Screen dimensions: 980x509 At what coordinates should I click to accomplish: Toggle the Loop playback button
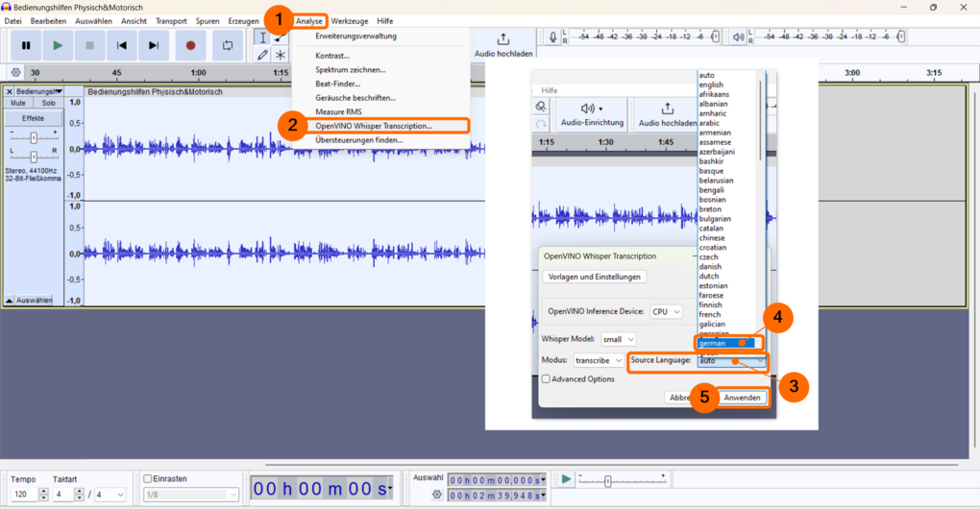click(x=228, y=45)
